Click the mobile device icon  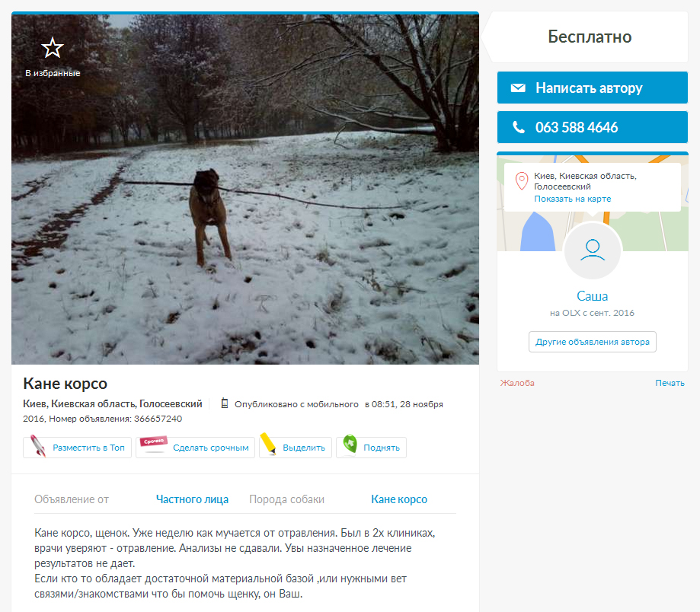click(225, 403)
